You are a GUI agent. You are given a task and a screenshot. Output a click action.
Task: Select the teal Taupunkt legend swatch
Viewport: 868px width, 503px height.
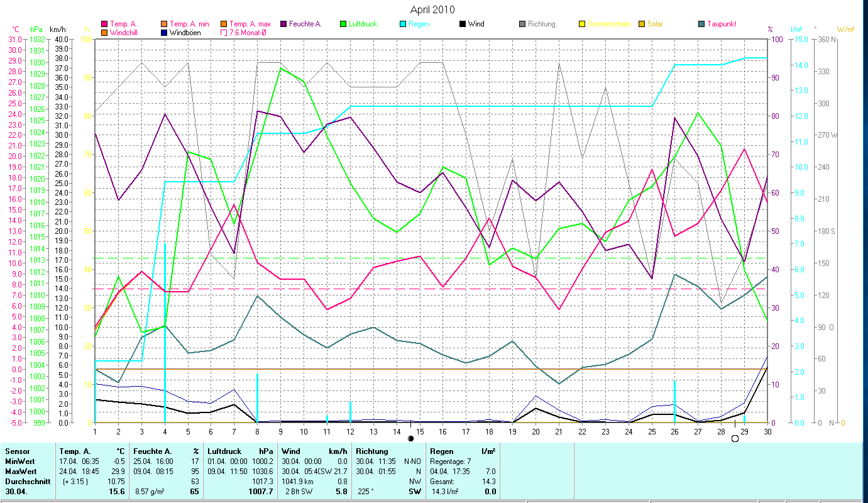[701, 24]
